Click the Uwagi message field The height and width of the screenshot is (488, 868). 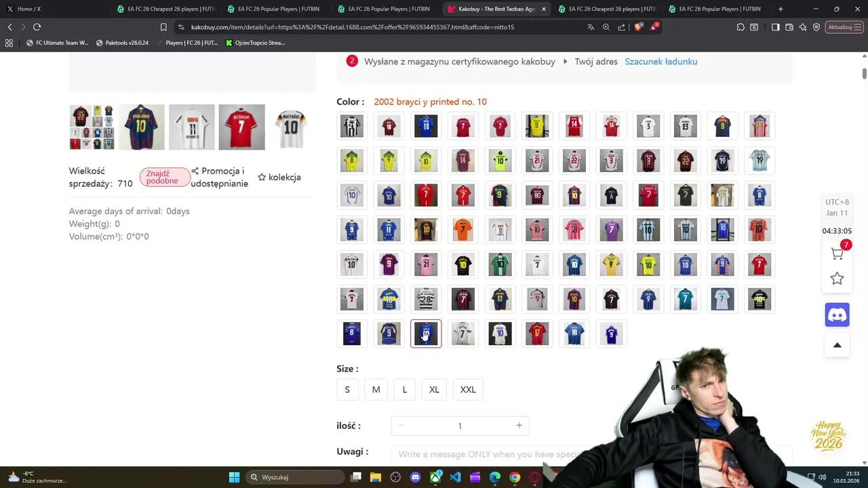pyautogui.click(x=591, y=454)
